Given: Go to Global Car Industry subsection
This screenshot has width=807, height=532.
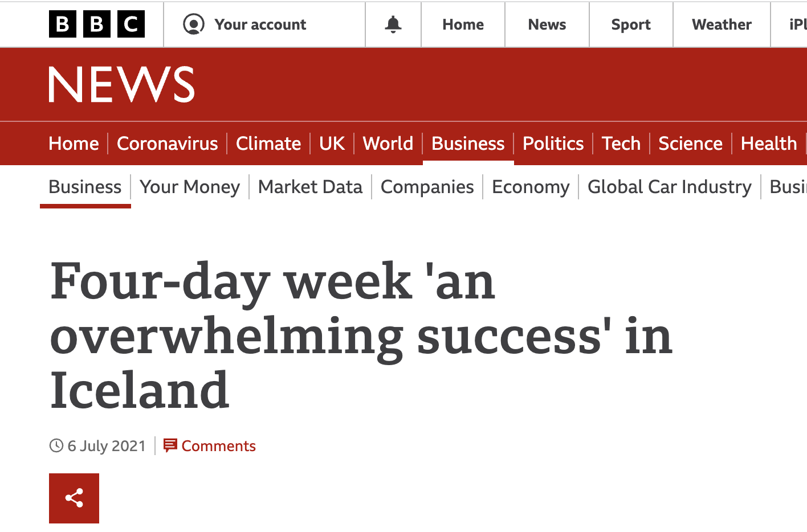Looking at the screenshot, I should (670, 187).
